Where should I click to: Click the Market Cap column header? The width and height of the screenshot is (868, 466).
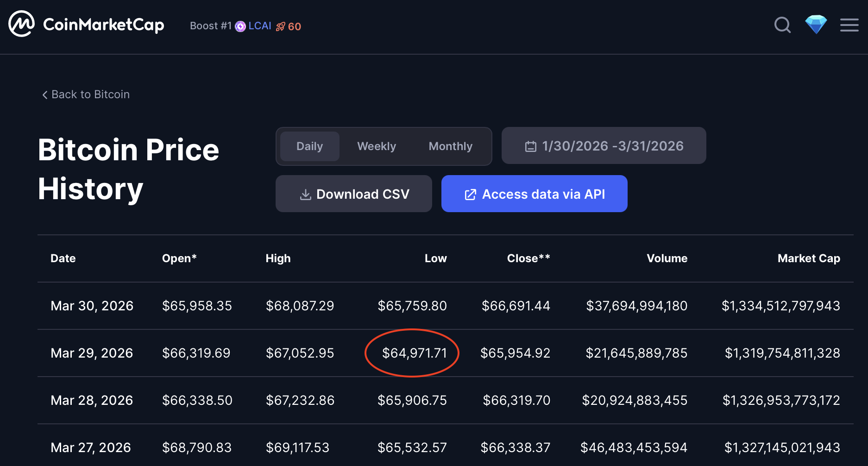click(808, 258)
